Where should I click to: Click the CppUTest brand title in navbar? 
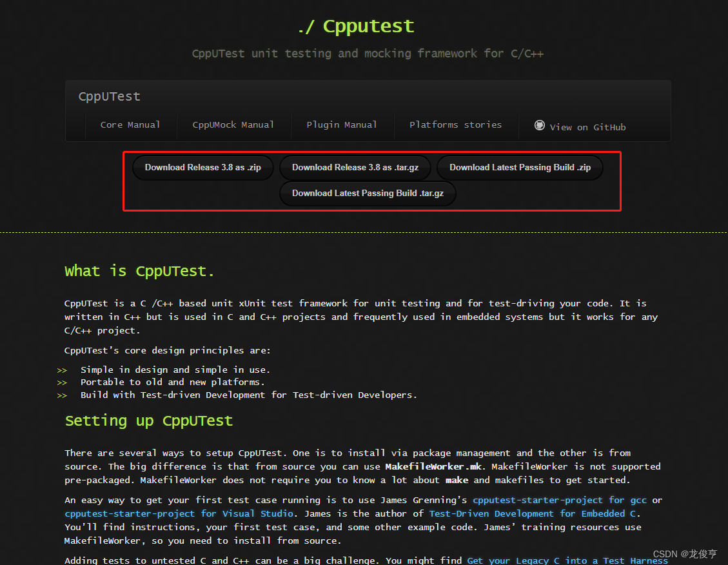pos(109,97)
